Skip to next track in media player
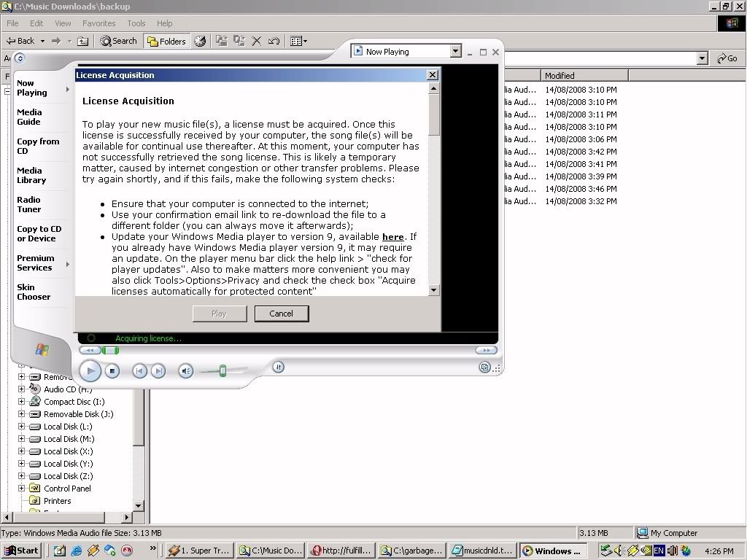The width and height of the screenshot is (747, 560). (158, 371)
